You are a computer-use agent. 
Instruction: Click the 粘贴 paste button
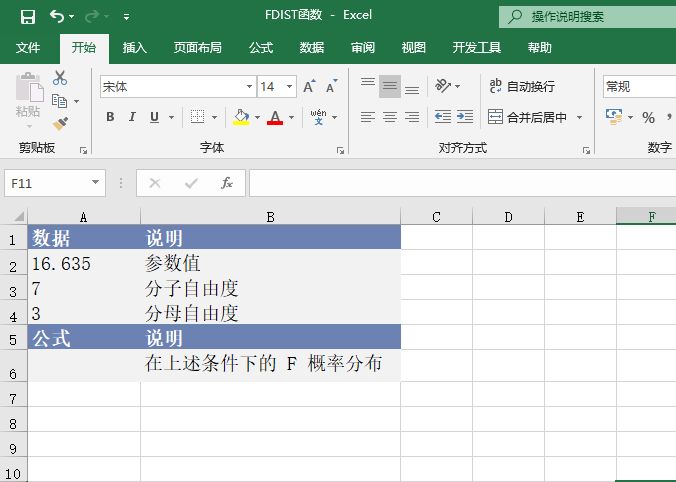pos(28,100)
